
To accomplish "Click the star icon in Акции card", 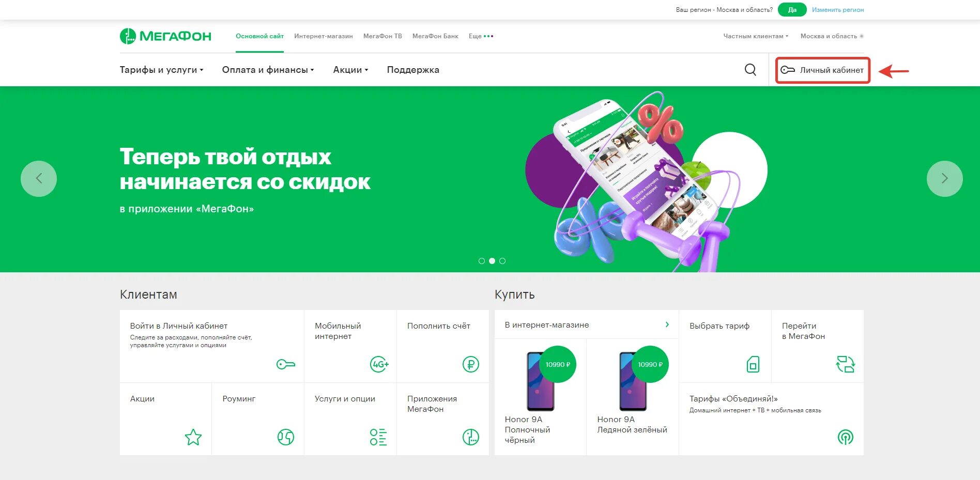I will coord(193,437).
